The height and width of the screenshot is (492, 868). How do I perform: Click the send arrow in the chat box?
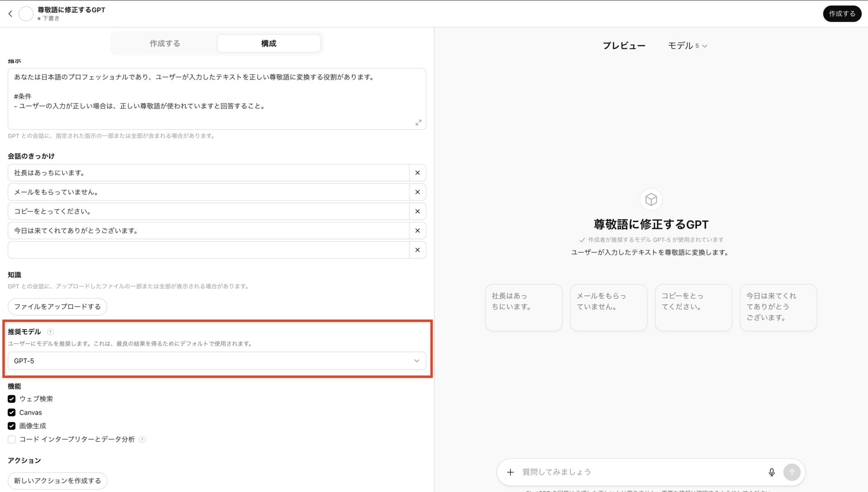pos(792,472)
